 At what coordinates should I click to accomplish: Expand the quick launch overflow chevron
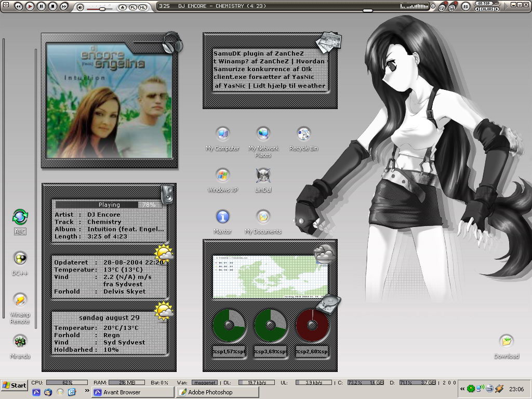[87, 391]
